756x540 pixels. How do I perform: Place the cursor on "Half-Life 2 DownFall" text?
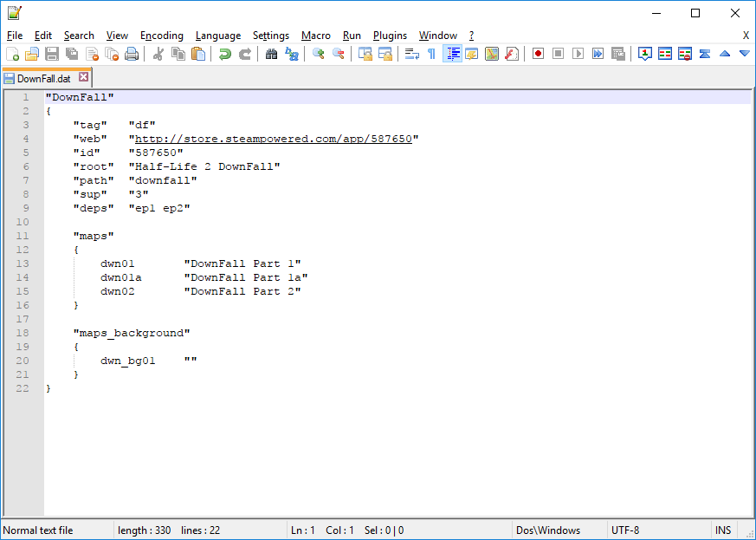204,166
